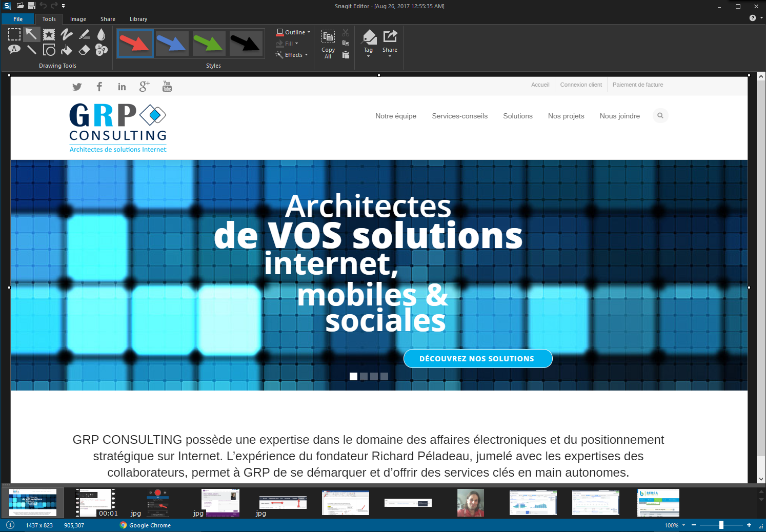The height and width of the screenshot is (532, 766).
Task: Select the Highlighter tool
Action: pyautogui.click(x=85, y=34)
